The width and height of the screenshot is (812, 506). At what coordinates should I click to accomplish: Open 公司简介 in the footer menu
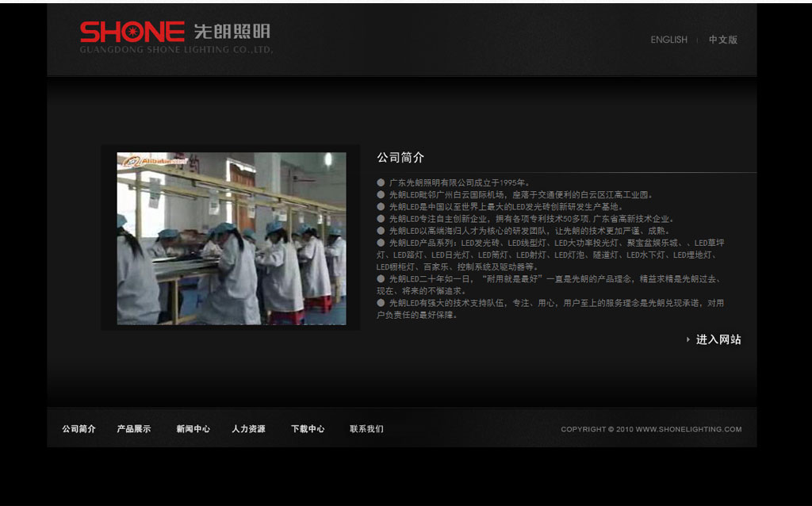coord(79,429)
